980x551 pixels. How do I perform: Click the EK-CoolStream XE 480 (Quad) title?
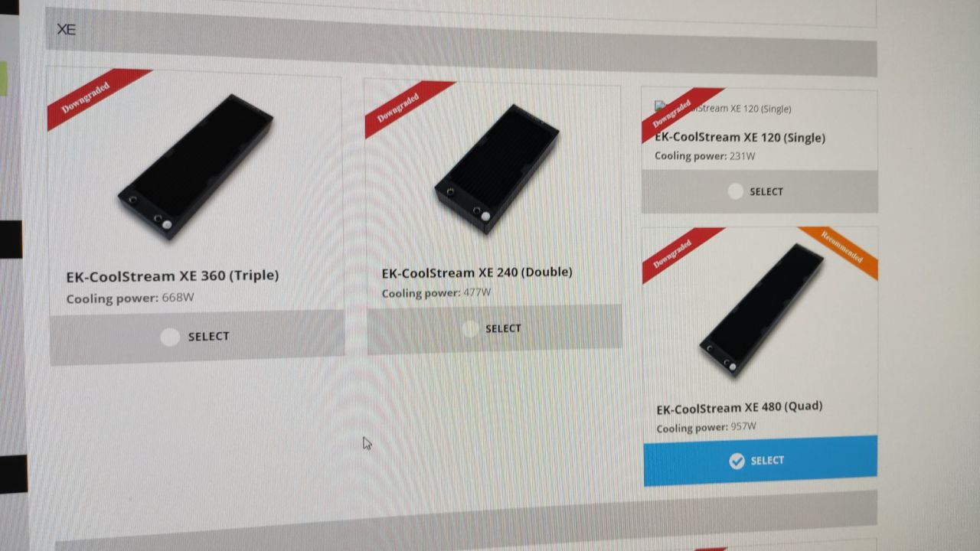(740, 408)
